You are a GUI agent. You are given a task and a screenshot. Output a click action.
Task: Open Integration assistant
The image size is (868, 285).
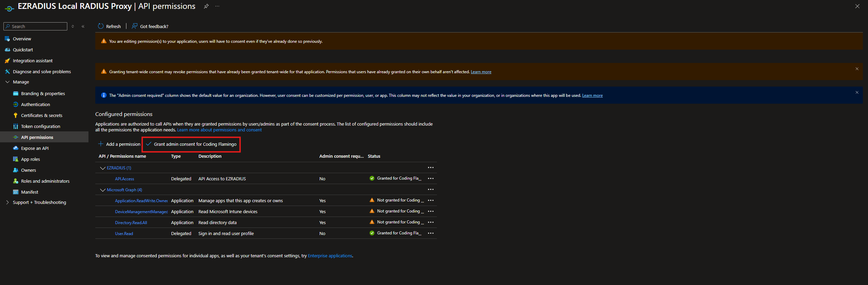pyautogui.click(x=33, y=61)
